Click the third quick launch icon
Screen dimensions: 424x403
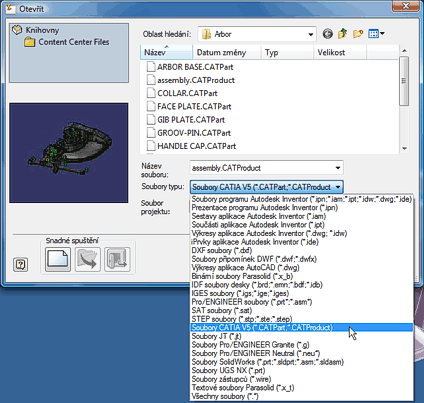117,259
